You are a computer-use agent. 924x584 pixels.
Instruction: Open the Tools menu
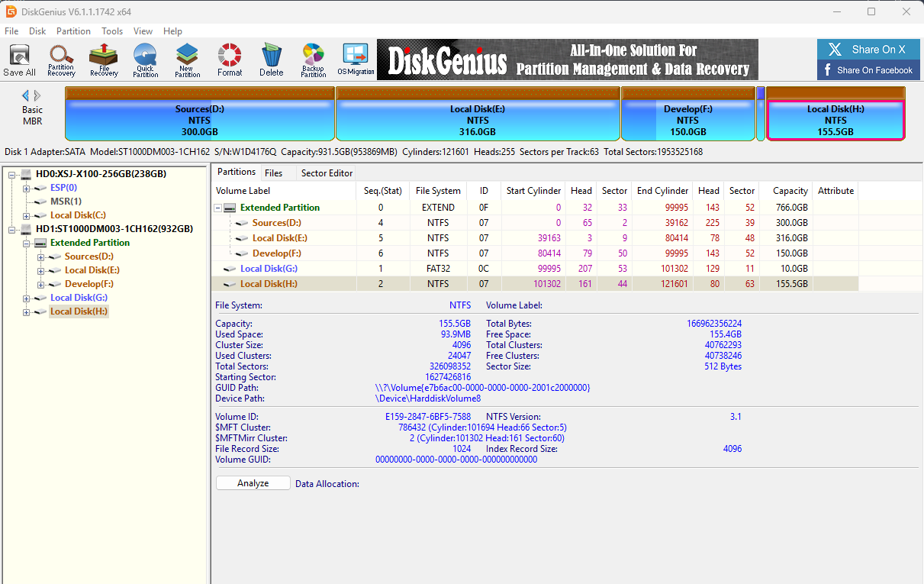tap(112, 31)
